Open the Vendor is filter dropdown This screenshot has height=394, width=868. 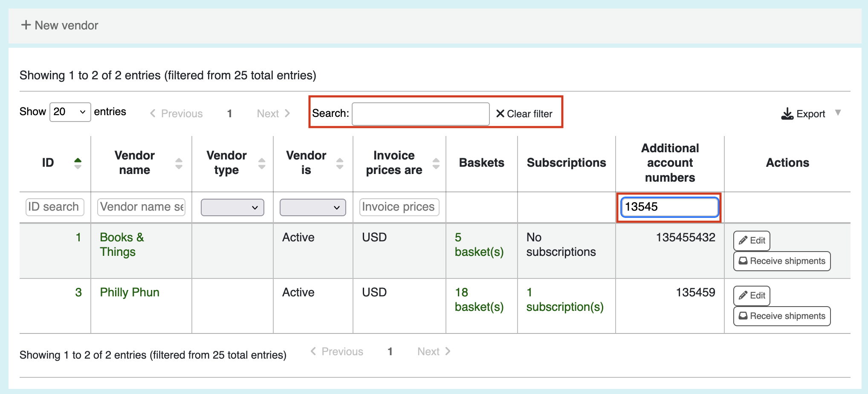coord(312,207)
